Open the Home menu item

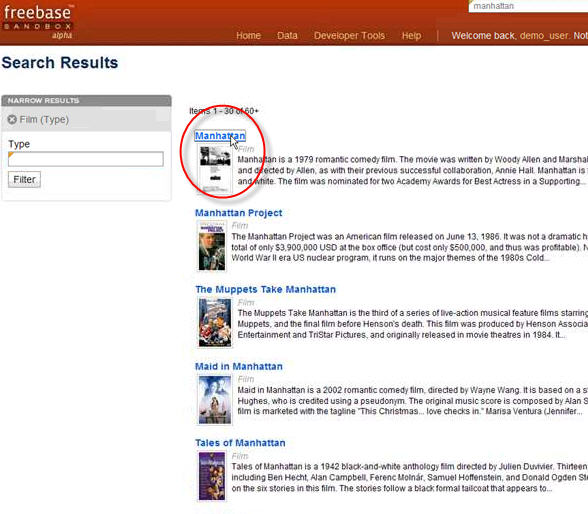pyautogui.click(x=248, y=36)
